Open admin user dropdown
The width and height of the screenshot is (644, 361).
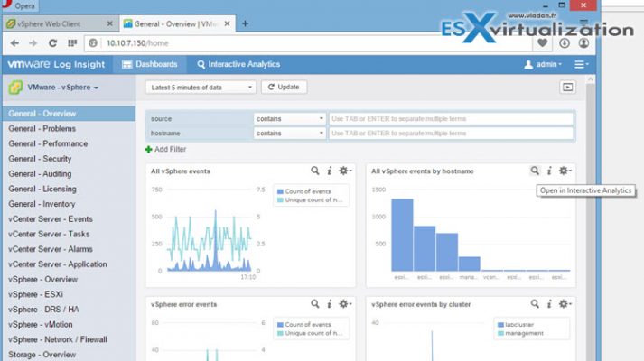[x=543, y=64]
